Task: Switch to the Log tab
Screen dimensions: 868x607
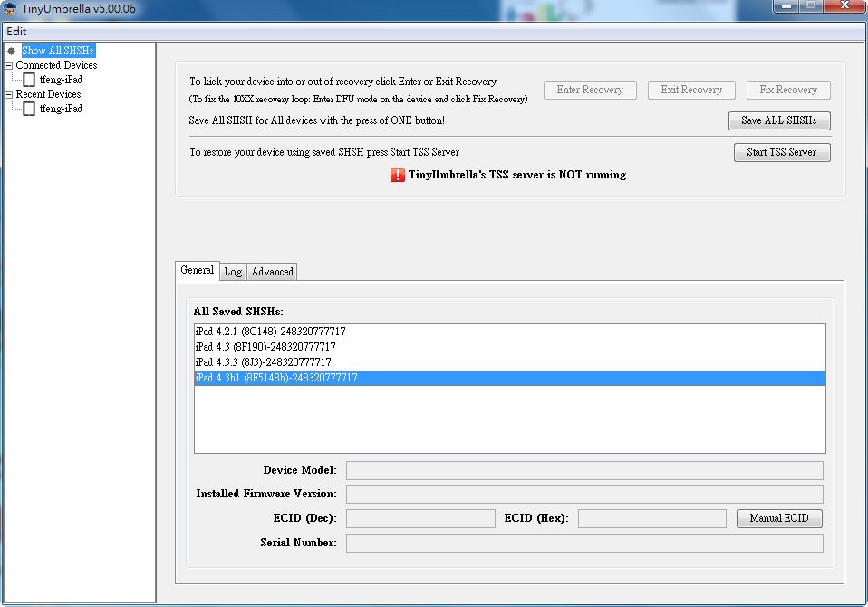Action: 233,272
